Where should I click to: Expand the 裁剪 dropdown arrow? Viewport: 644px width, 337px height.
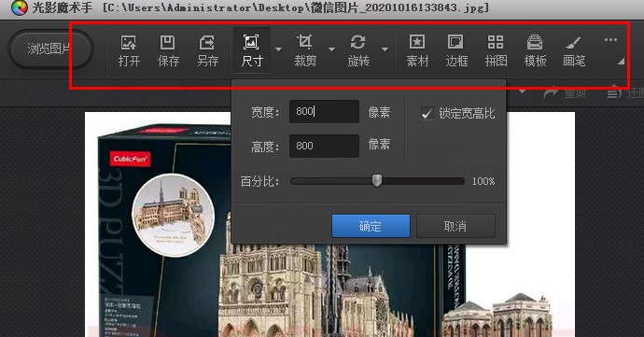click(331, 49)
